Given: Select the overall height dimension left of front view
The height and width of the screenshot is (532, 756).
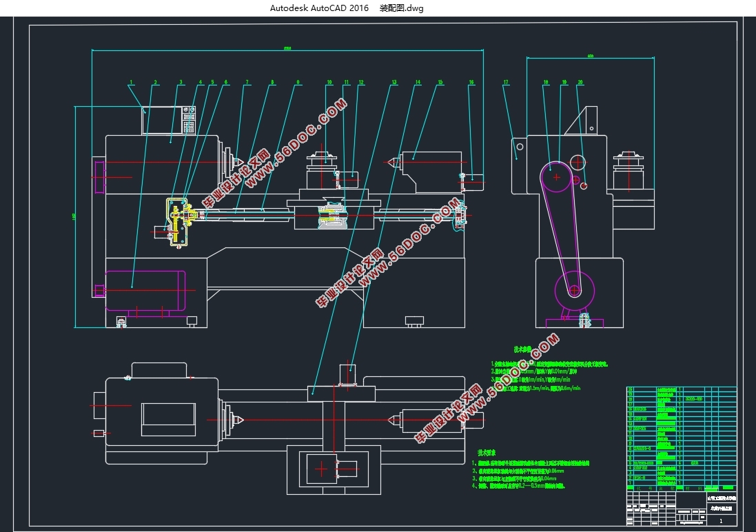Looking at the screenshot, I should pos(74,216).
